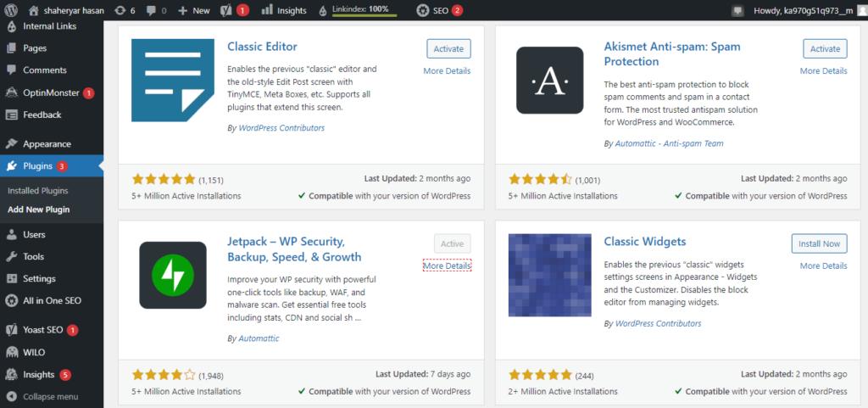
Task: Open the Appearance menu label
Action: click(x=47, y=144)
